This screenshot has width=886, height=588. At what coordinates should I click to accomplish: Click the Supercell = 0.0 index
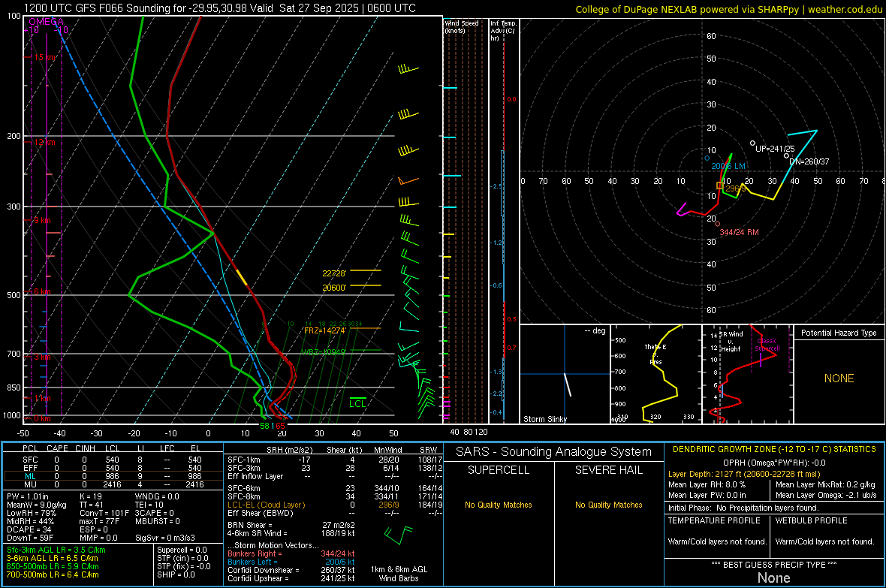coord(182,550)
